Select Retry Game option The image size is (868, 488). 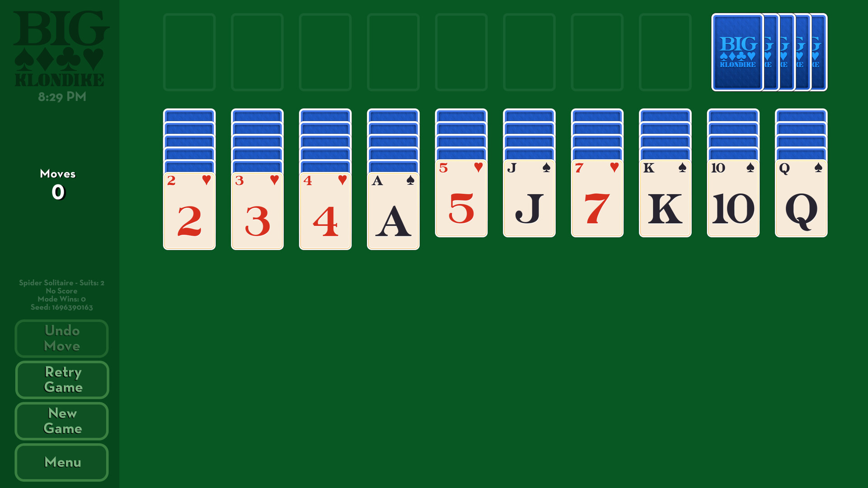(x=62, y=380)
